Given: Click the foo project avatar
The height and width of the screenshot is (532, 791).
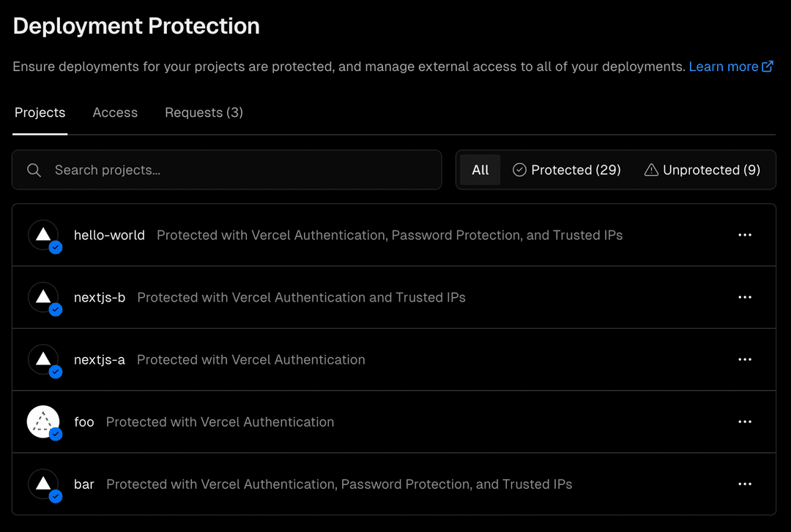Looking at the screenshot, I should (x=43, y=420).
